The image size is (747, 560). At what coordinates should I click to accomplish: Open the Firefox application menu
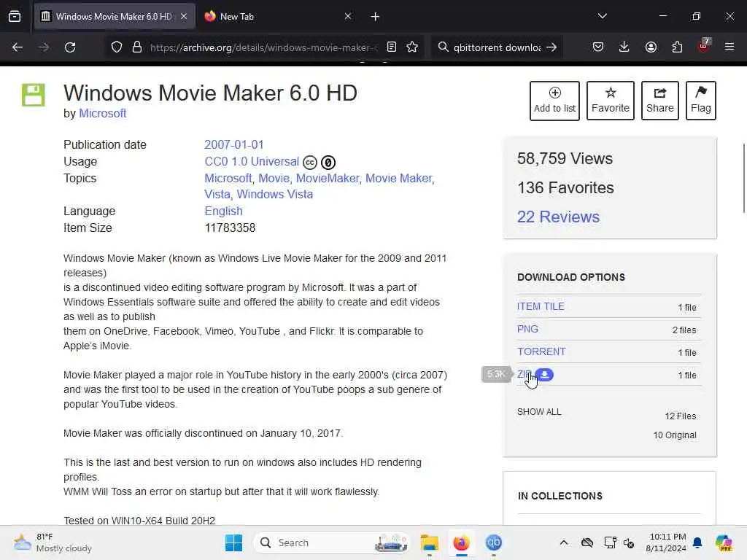pyautogui.click(x=729, y=47)
